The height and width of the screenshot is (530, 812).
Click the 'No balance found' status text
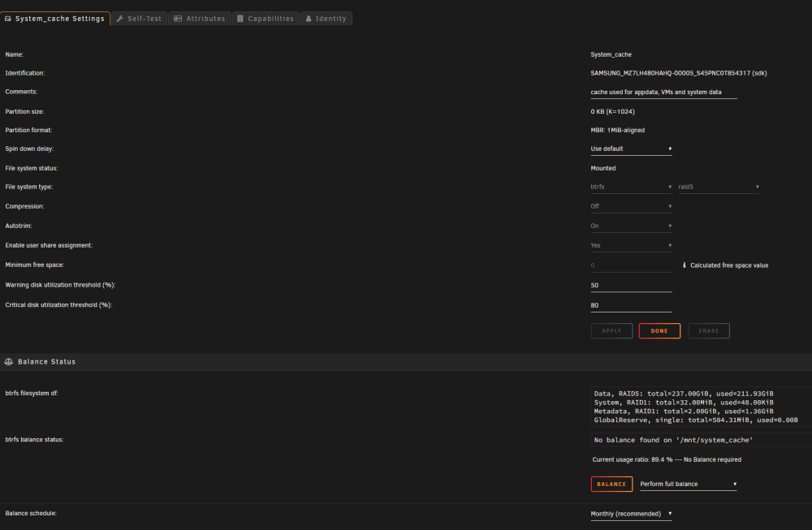(x=673, y=440)
